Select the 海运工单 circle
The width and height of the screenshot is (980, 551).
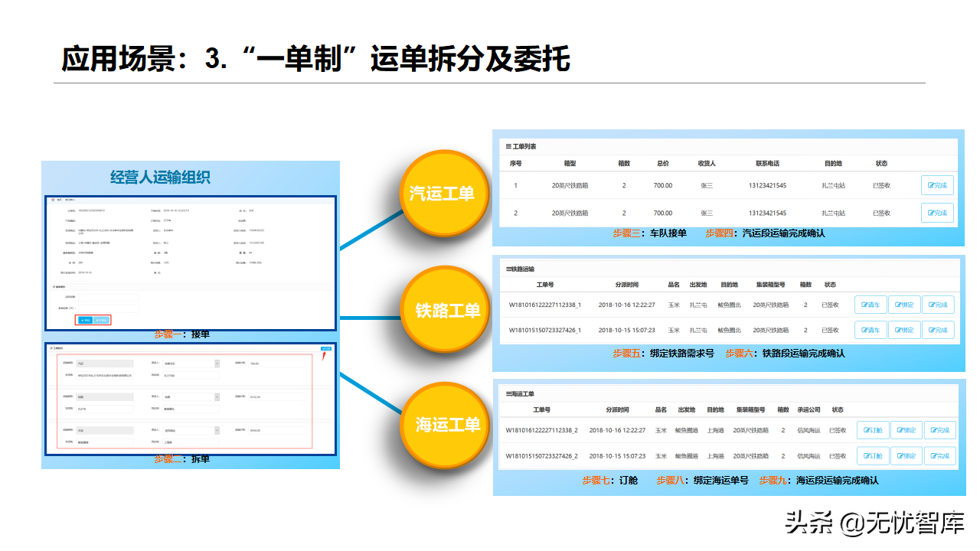(x=446, y=425)
